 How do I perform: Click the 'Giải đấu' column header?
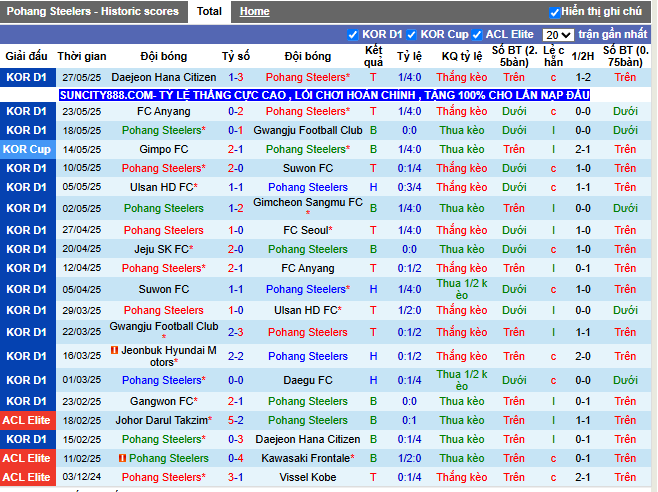click(26, 56)
